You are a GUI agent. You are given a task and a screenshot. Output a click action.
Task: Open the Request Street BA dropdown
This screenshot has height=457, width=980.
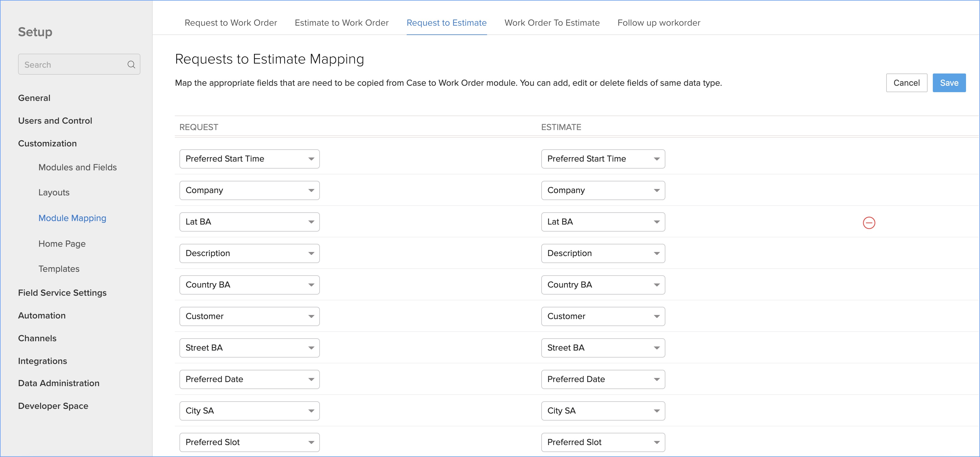click(249, 348)
